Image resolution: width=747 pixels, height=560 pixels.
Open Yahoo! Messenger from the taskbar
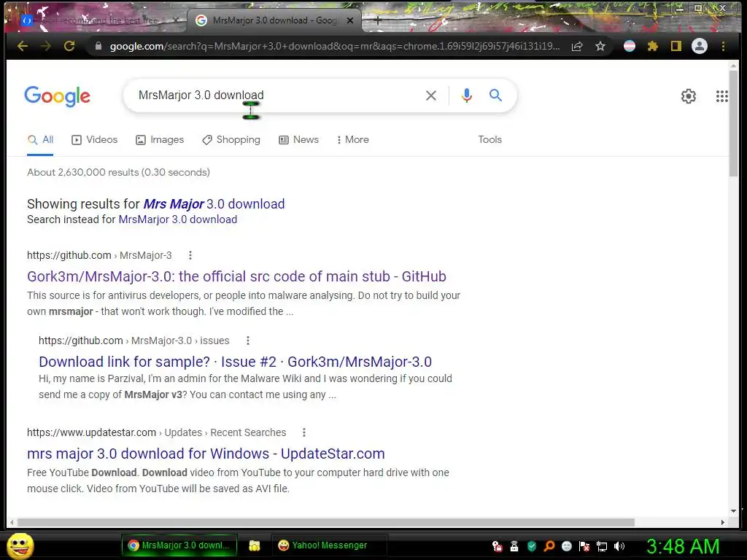point(330,545)
